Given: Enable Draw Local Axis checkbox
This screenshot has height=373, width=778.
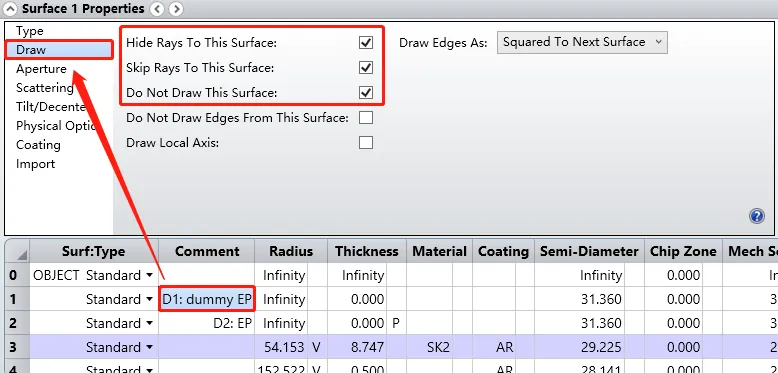Looking at the screenshot, I should [366, 143].
